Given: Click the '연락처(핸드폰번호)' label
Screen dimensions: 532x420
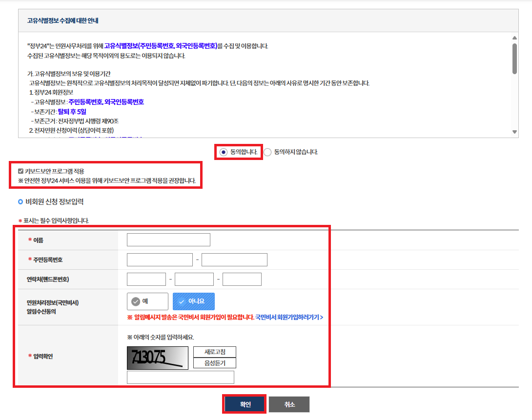Looking at the screenshot, I should [x=48, y=280].
